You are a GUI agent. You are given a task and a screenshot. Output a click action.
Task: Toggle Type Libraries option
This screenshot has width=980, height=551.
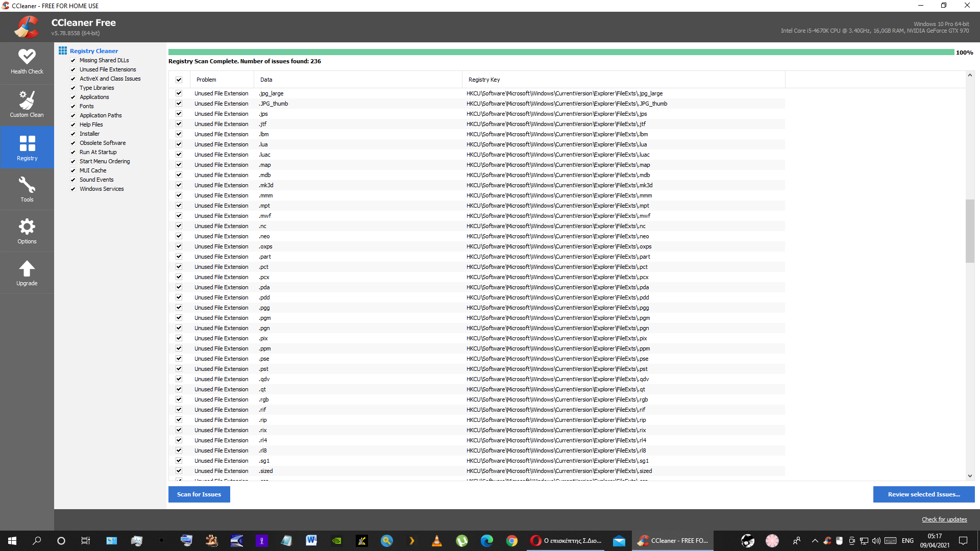(73, 88)
